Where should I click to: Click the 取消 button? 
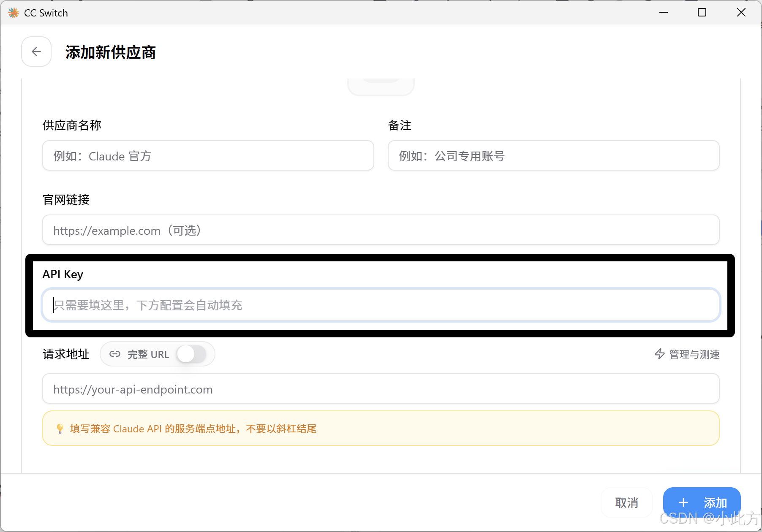click(627, 502)
